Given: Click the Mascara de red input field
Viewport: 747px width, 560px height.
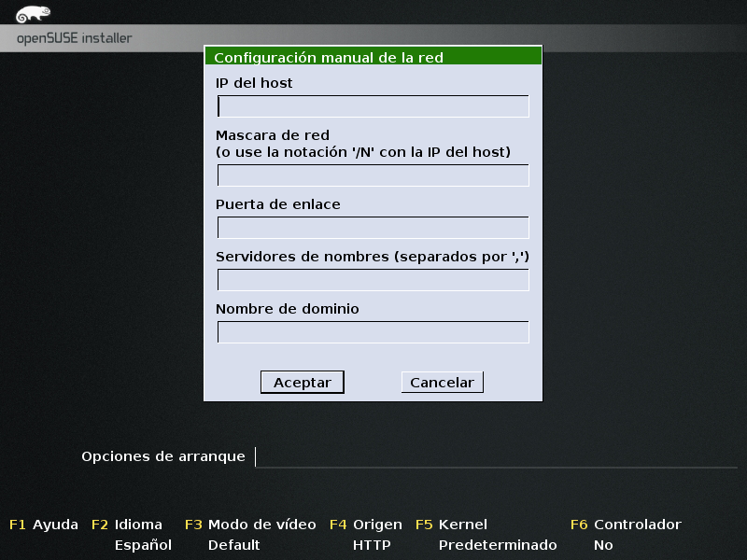Looking at the screenshot, I should pos(373,174).
